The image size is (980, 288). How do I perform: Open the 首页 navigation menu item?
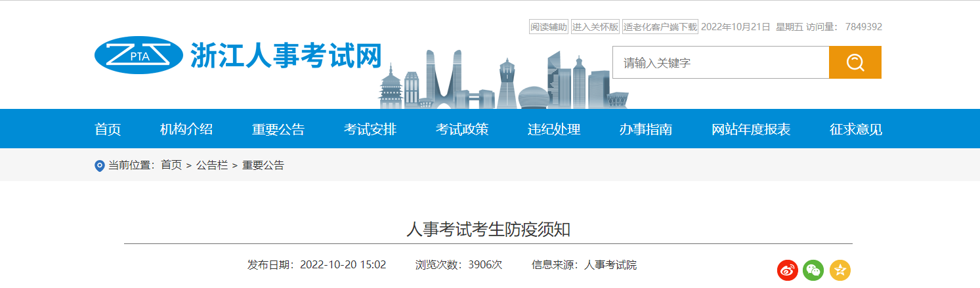point(108,129)
